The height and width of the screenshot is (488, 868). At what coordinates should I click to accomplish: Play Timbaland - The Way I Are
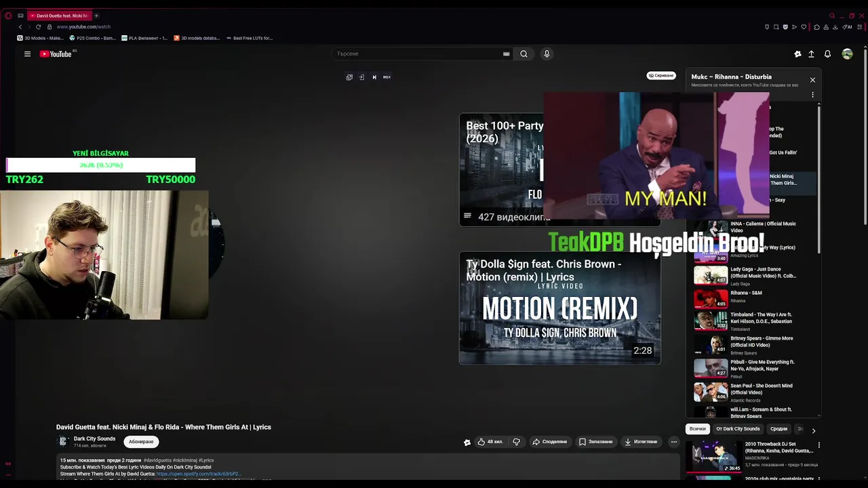[x=756, y=321]
